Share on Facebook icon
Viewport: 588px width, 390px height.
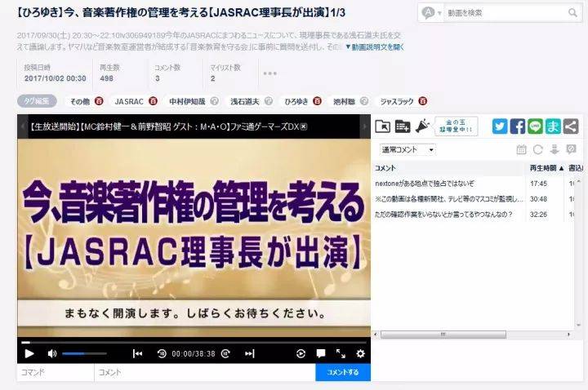pos(518,126)
